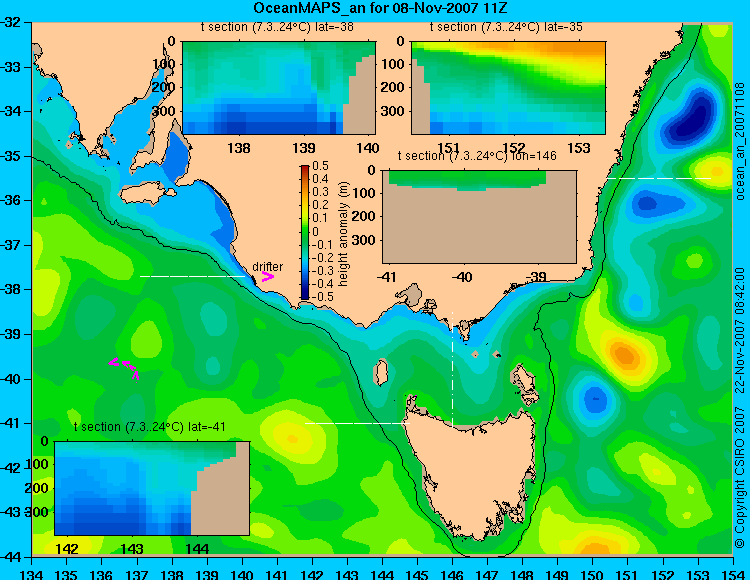The width and height of the screenshot is (750, 580).
Task: Click the seabed area in the lon=146 inset
Action: point(479,225)
